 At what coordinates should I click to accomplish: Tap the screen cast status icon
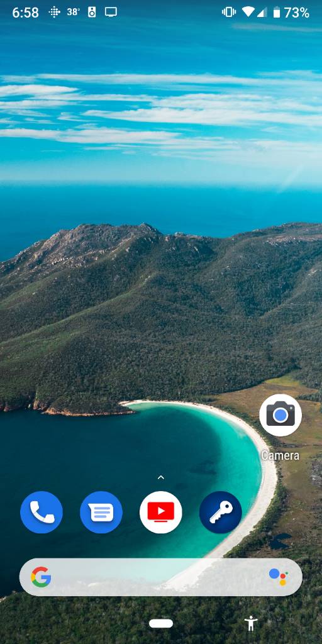click(111, 12)
